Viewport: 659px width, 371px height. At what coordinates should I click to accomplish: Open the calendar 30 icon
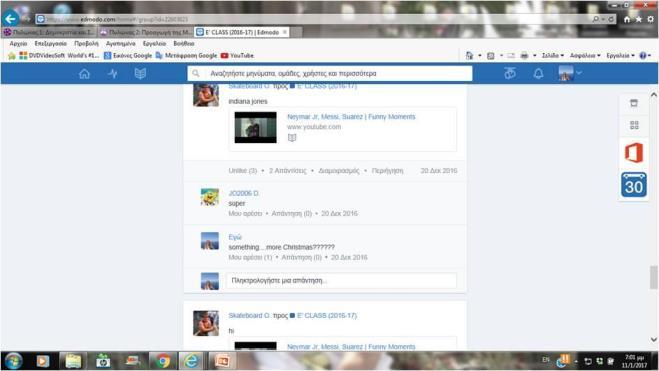[x=634, y=184]
